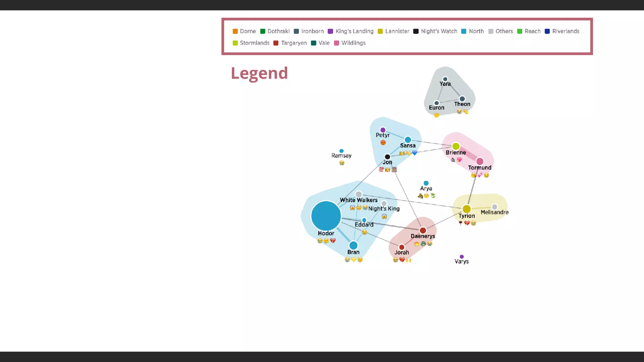
Task: Click the Dorne orange legend swatch
Action: (x=235, y=31)
